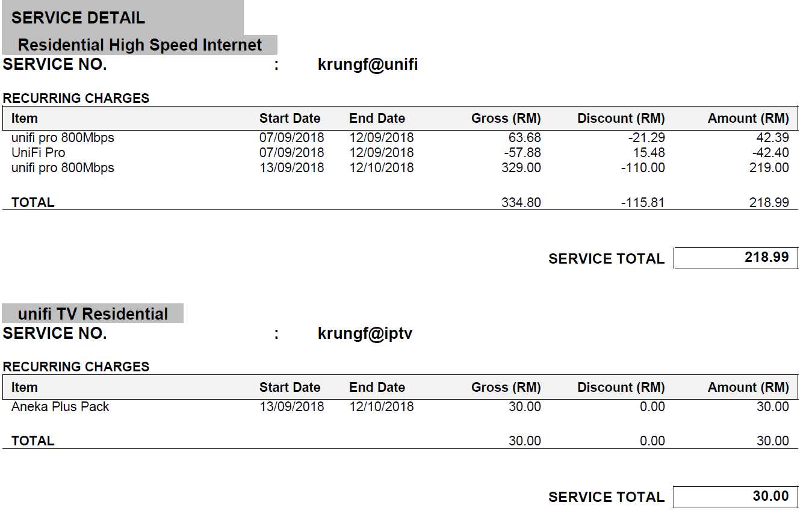The height and width of the screenshot is (514, 812).
Task: Select start date 13/09/2018 in Aneka Plus Pack row
Action: [x=291, y=407]
